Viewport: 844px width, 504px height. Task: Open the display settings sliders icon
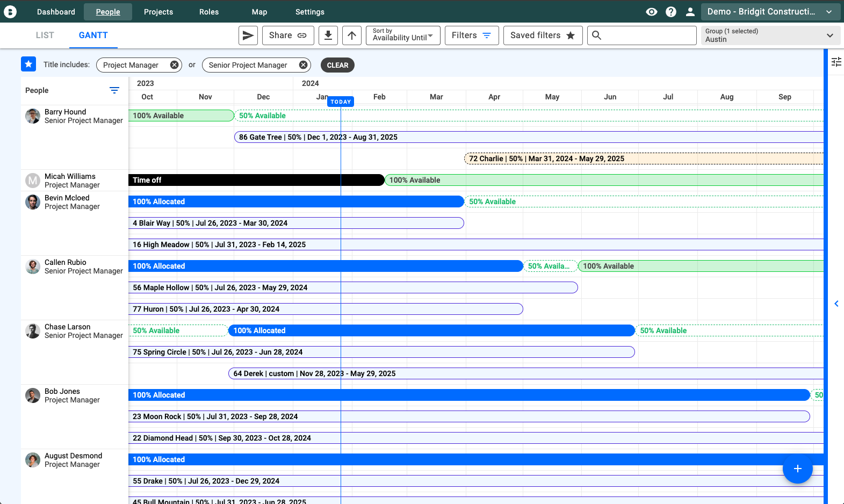836,62
